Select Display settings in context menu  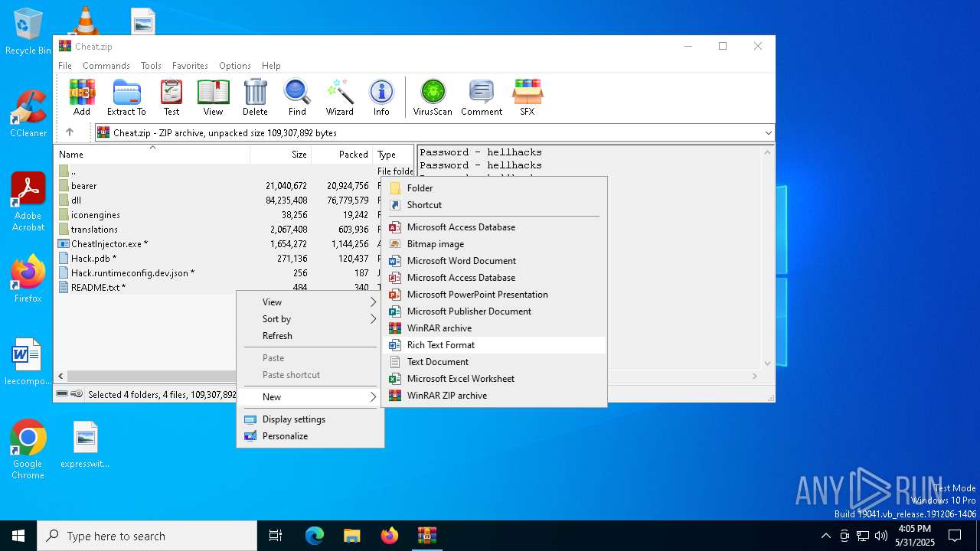[x=310, y=419]
